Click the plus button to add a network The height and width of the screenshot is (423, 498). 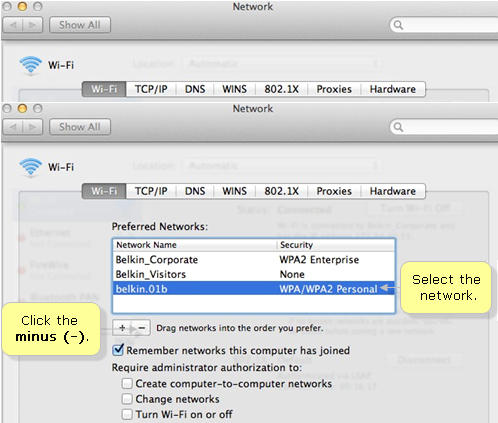[122, 328]
